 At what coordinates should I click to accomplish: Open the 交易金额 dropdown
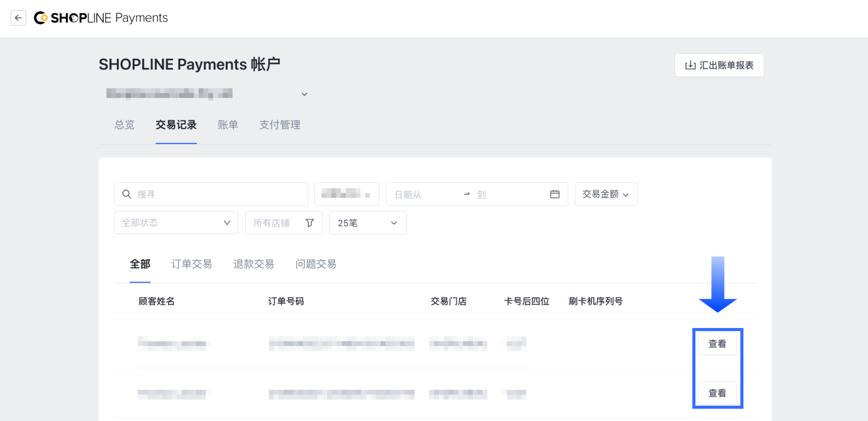606,194
